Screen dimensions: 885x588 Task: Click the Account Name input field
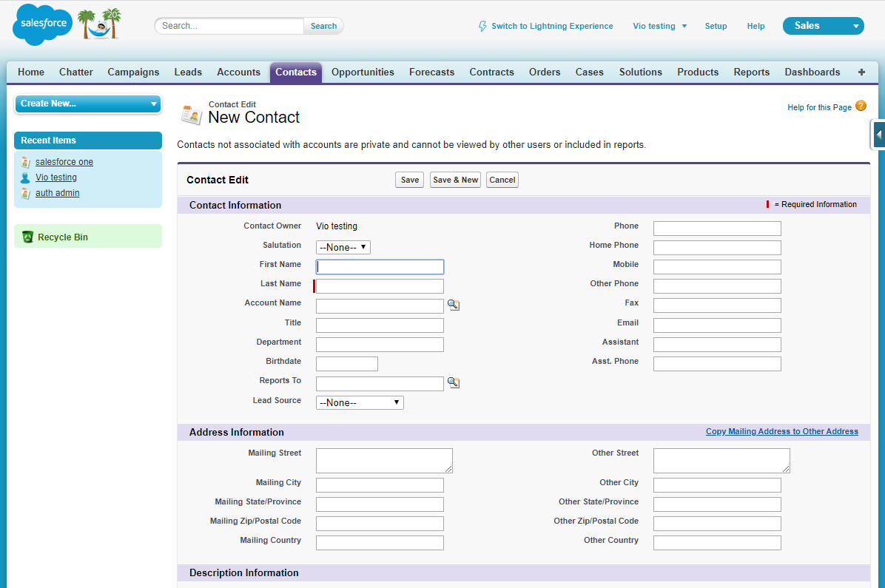tap(380, 306)
